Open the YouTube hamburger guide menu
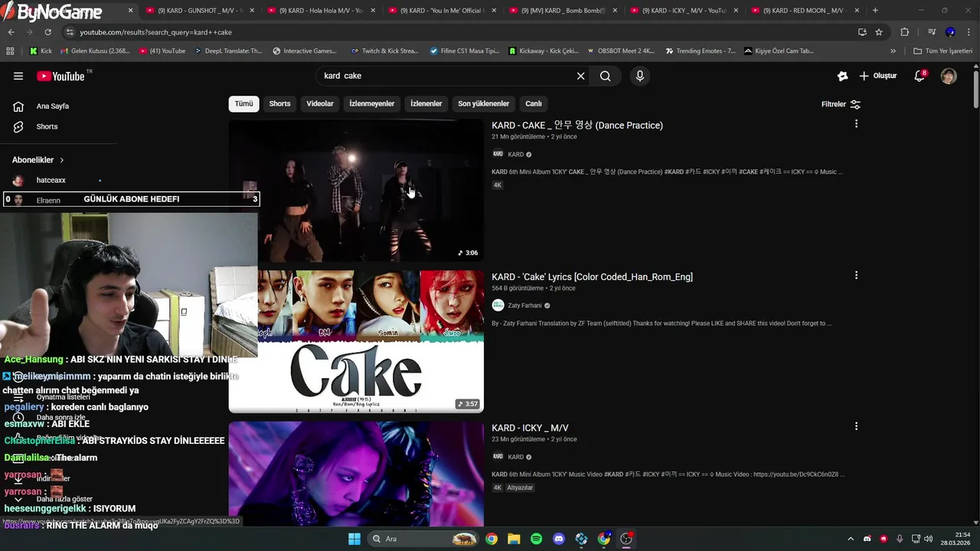This screenshot has height=551, width=980. pos(18,76)
